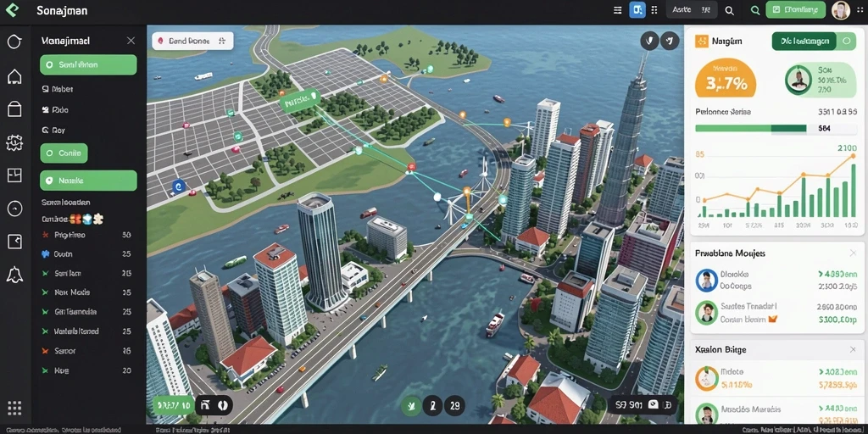Click the orange Nargem panel icon
The height and width of the screenshot is (434, 868).
click(x=701, y=41)
